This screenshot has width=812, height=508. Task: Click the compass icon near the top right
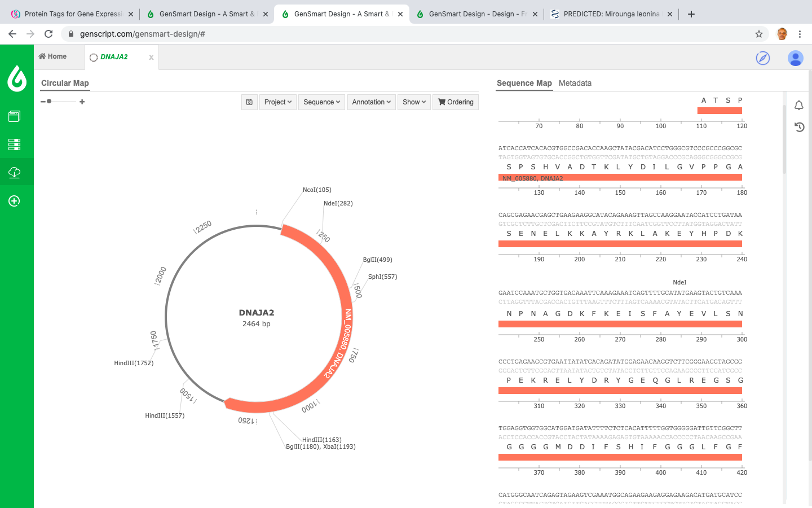(x=762, y=58)
